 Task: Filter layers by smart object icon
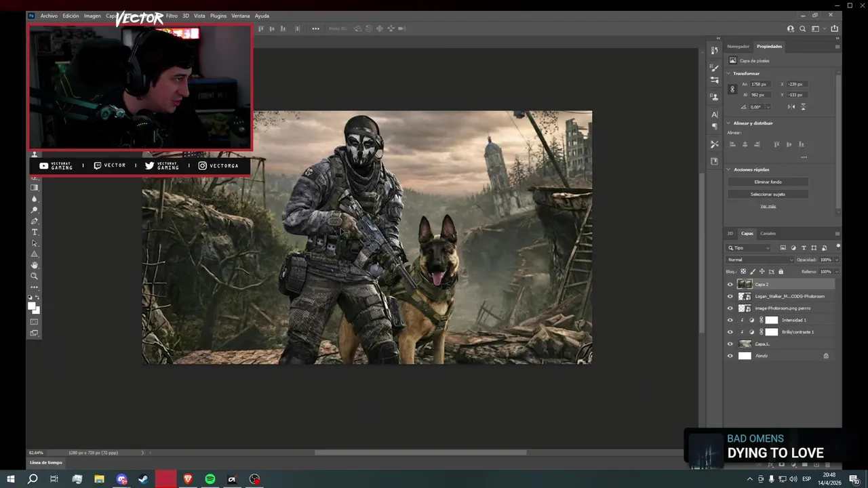824,248
